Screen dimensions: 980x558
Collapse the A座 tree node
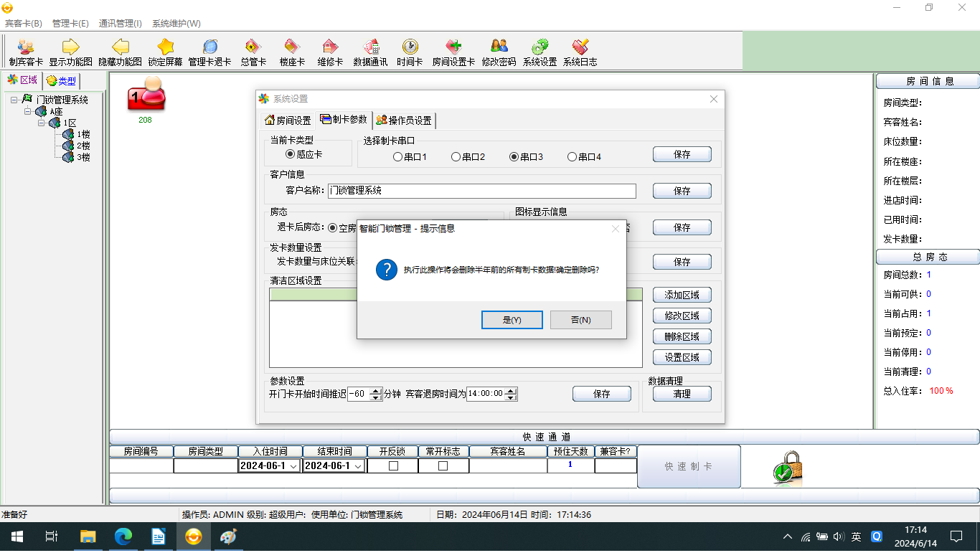[27, 112]
